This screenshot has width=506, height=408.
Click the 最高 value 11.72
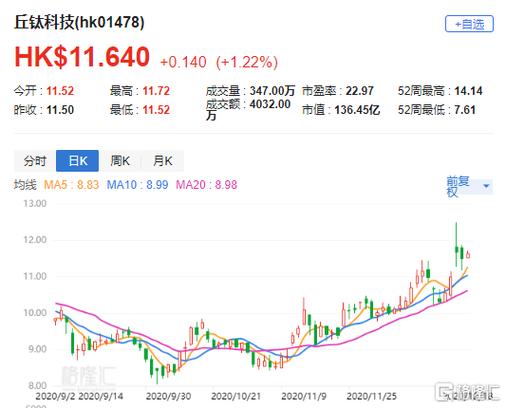coord(156,91)
